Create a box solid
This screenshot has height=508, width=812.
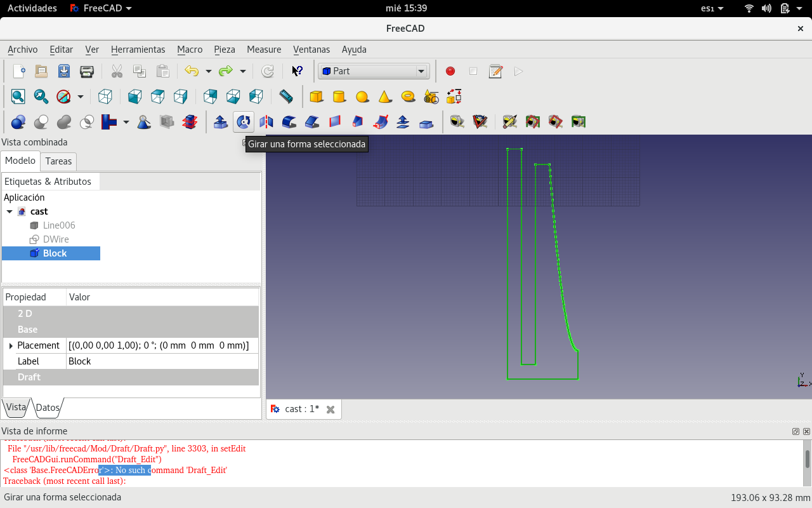[x=316, y=97]
